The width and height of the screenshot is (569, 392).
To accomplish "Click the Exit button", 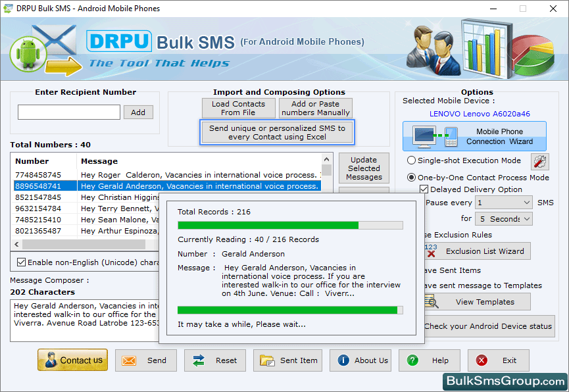I will tap(498, 360).
